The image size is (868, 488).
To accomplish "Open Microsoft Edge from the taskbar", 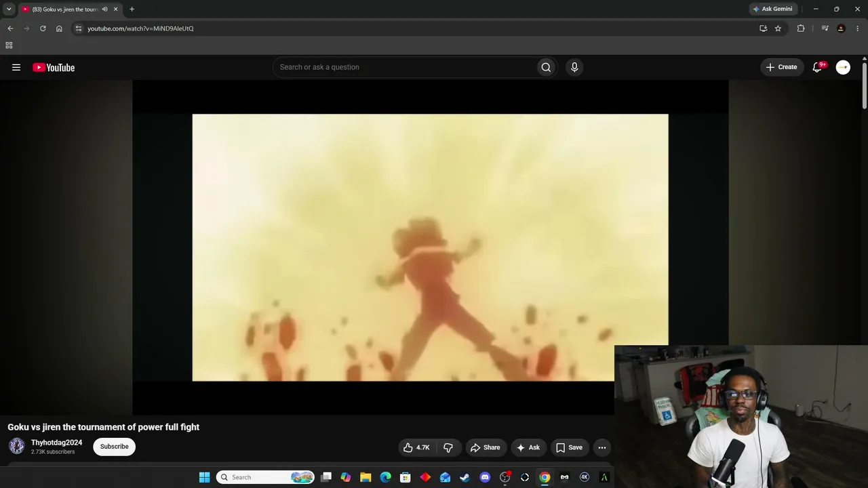I will [385, 477].
